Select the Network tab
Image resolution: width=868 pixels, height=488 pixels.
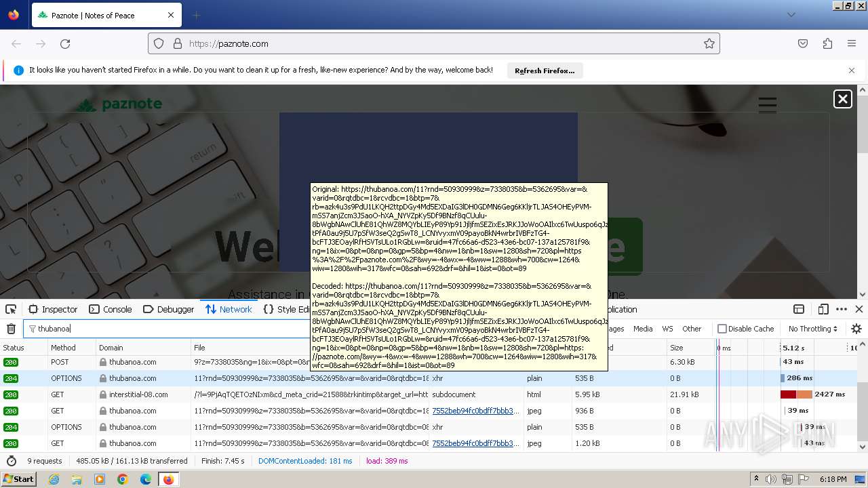click(229, 309)
